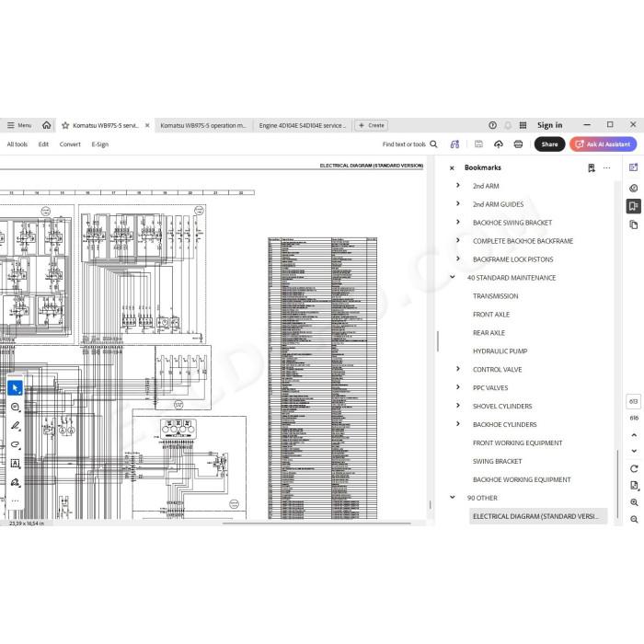Image resolution: width=644 pixels, height=644 pixels.
Task: Collapse the 90 OTHER bookmark group
Action: pos(453,498)
